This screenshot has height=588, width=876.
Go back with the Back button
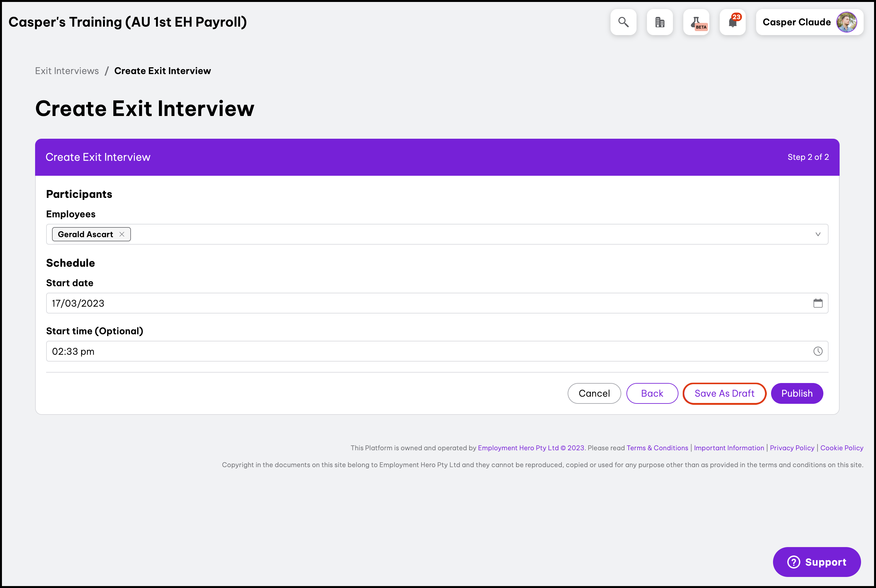click(652, 393)
